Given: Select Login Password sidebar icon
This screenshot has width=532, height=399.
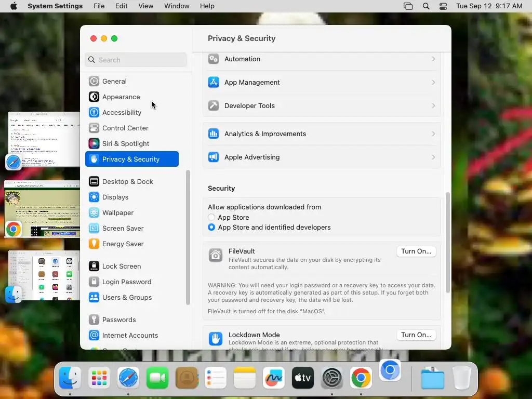Looking at the screenshot, I should click(94, 282).
